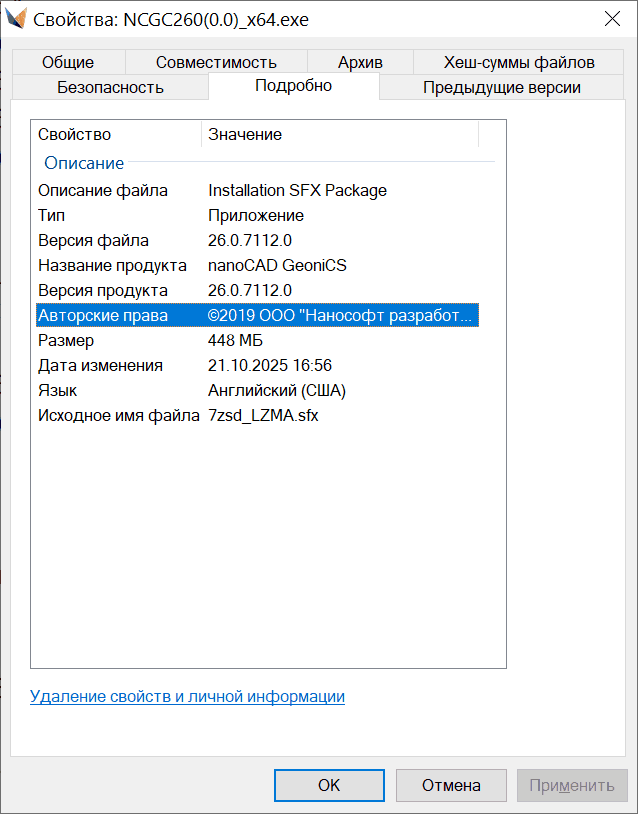Go to the Безопасность tab
The width and height of the screenshot is (638, 814).
(x=110, y=87)
